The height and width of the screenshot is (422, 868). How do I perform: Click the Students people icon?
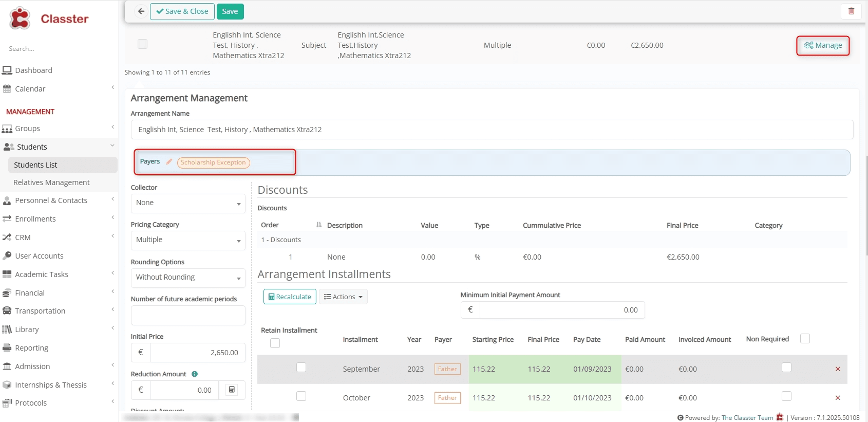point(9,147)
